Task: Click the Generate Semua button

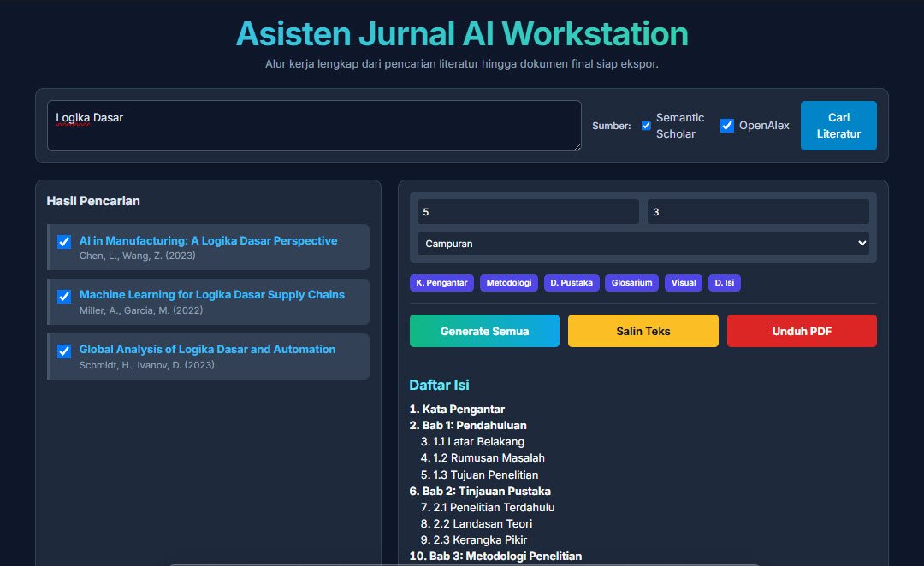Action: click(x=484, y=331)
